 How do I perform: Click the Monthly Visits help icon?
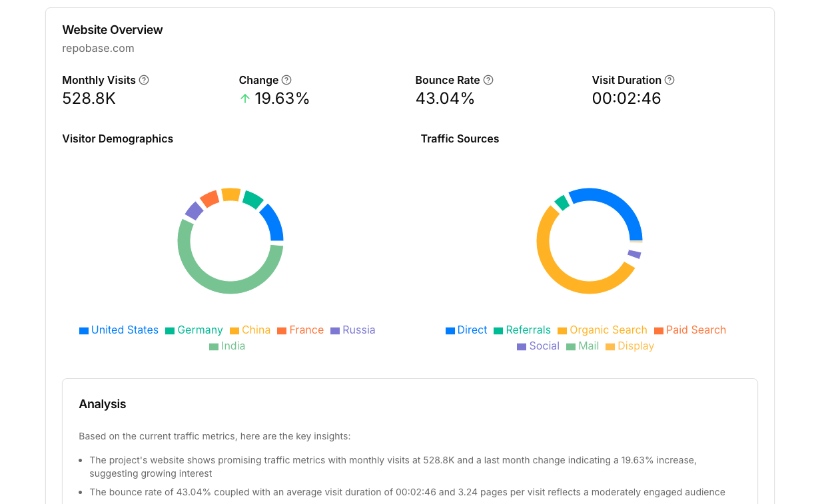point(144,80)
